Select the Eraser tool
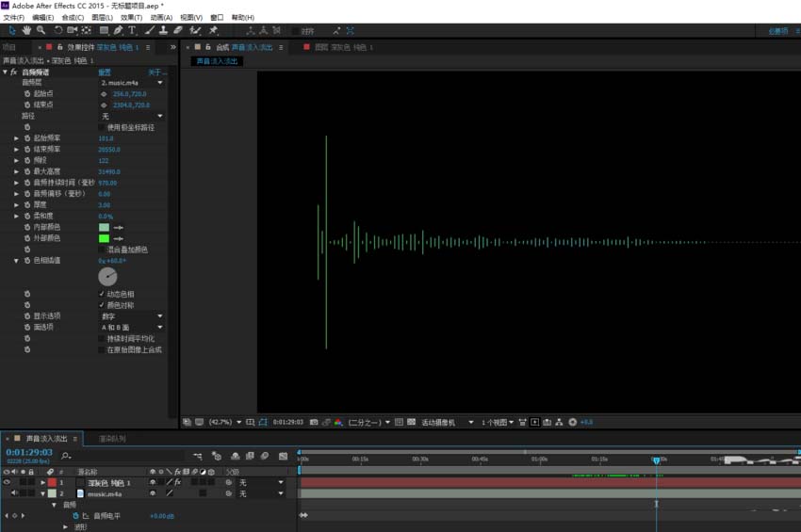Screen dimensions: 801x532 (x=178, y=31)
